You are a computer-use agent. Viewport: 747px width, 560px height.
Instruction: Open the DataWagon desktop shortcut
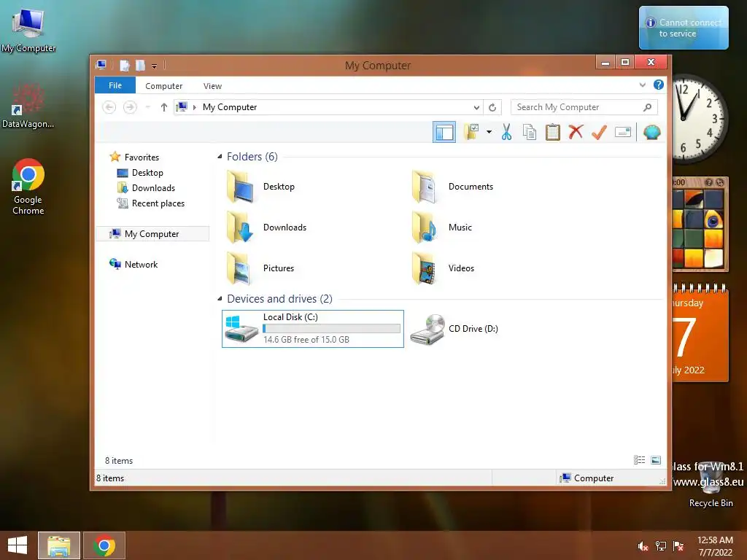[x=28, y=106]
